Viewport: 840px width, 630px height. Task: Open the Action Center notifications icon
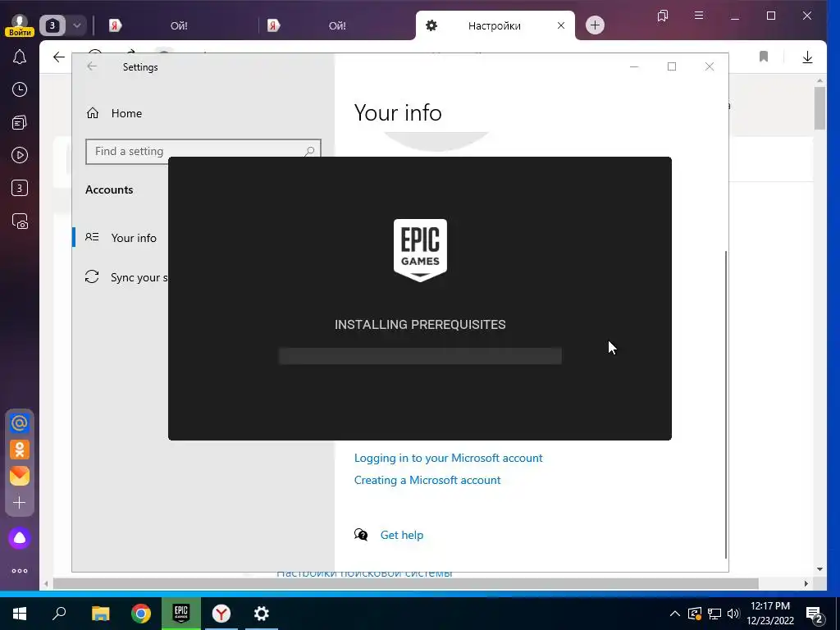pyautogui.click(x=815, y=614)
